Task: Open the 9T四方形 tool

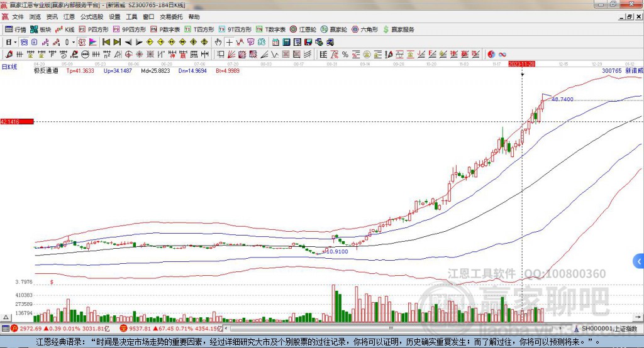Action: (235, 30)
